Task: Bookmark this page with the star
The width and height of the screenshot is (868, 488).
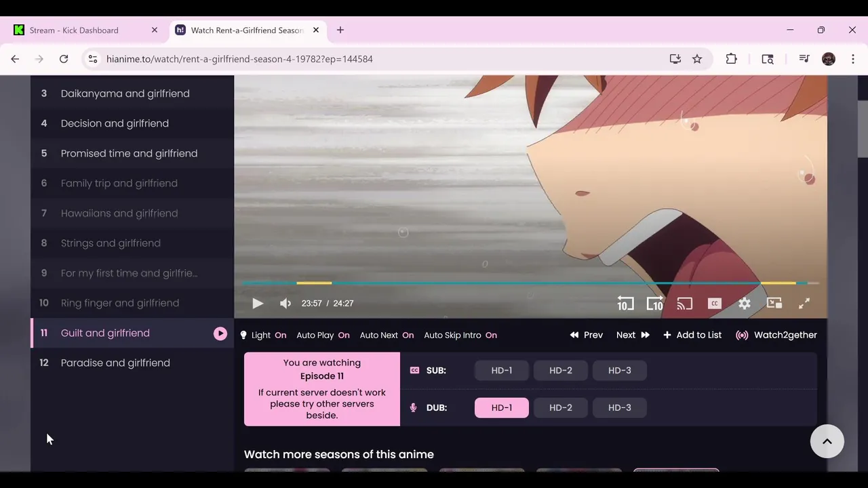Action: tap(697, 59)
